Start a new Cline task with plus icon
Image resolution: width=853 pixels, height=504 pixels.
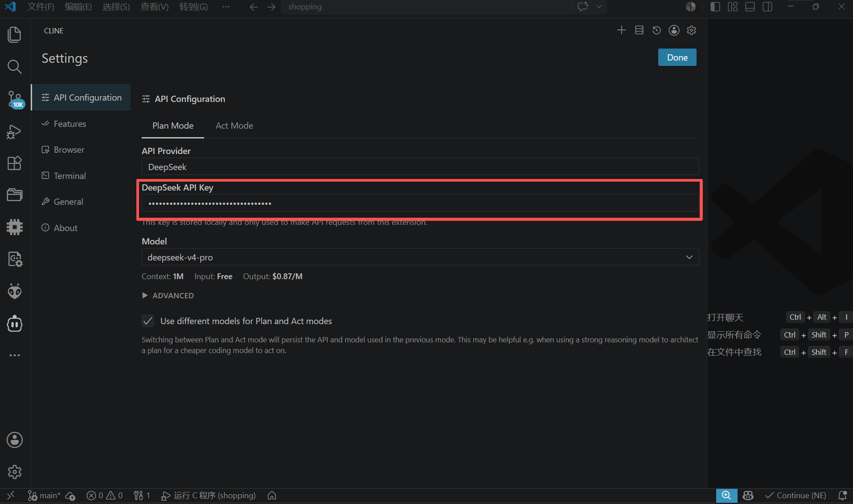622,30
